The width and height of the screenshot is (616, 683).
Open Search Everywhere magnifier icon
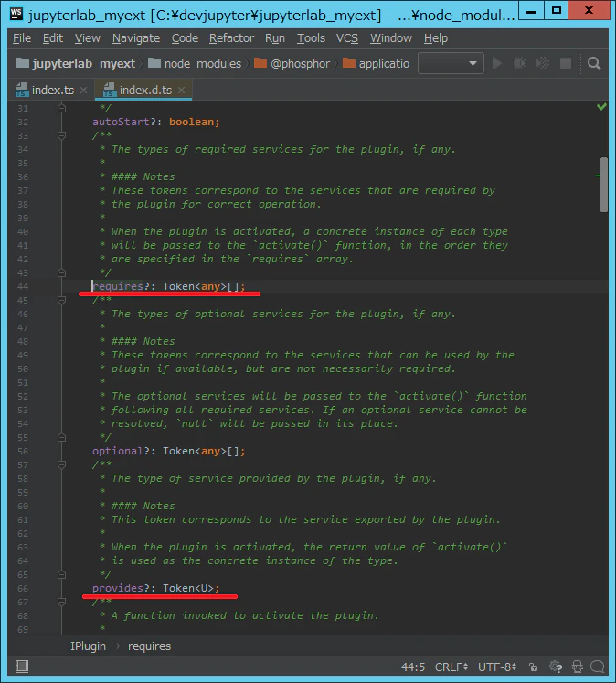594,64
